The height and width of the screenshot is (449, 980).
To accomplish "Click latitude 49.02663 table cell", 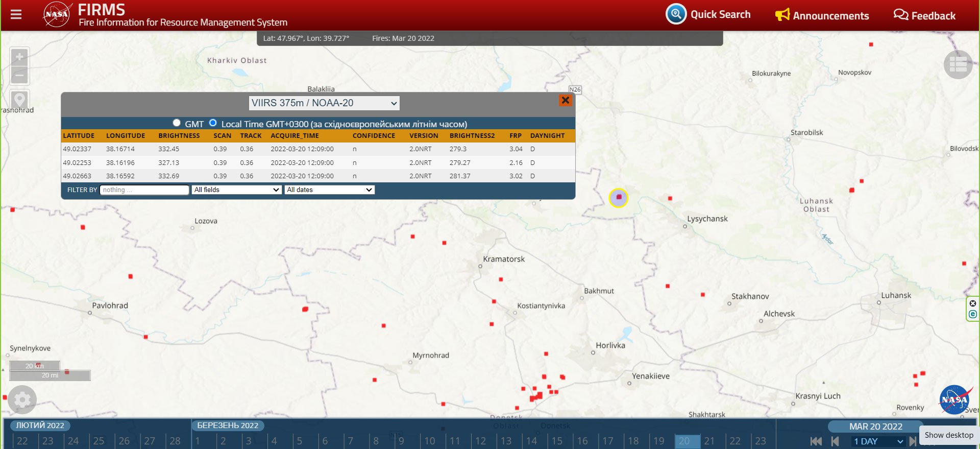I will [x=77, y=176].
